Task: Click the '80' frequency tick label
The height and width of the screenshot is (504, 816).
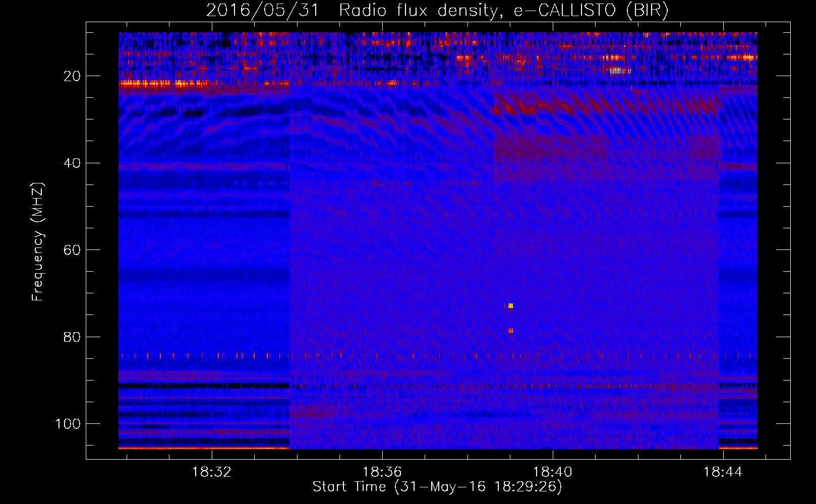Action: [x=72, y=337]
